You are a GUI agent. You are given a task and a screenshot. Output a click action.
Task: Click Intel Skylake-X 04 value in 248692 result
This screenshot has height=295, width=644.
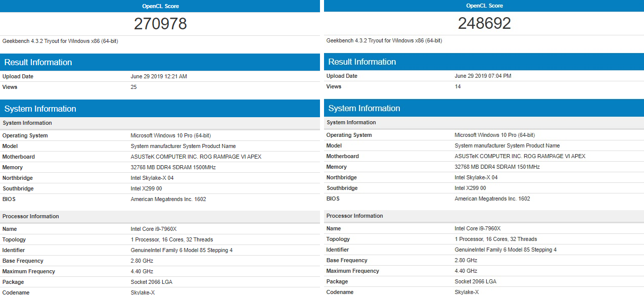click(x=476, y=177)
